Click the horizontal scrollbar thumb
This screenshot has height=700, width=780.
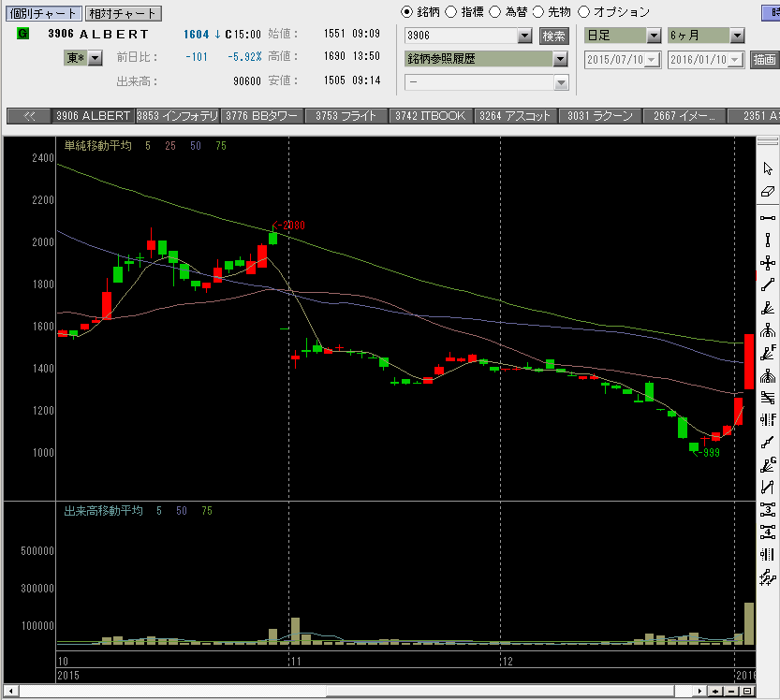[x=500, y=691]
